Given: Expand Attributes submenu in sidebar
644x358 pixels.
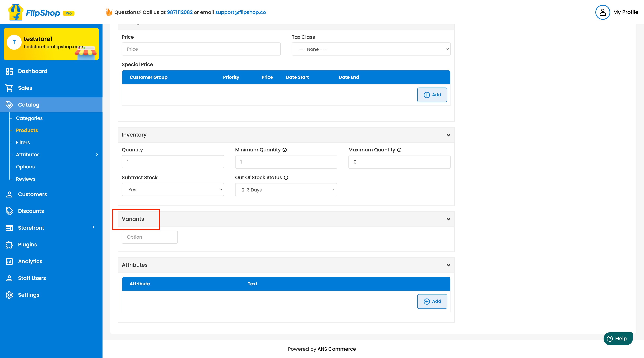Looking at the screenshot, I should pyautogui.click(x=97, y=155).
